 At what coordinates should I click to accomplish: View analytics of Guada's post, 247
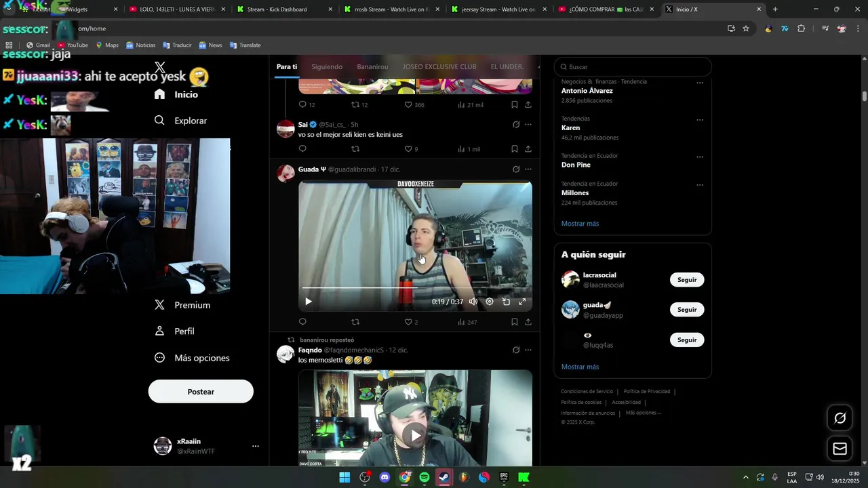467,322
